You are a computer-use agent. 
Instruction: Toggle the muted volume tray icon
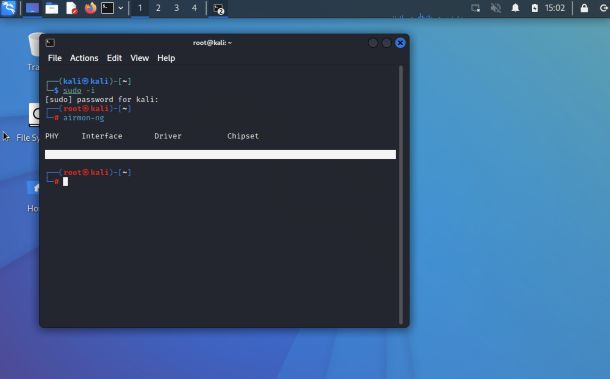496,8
